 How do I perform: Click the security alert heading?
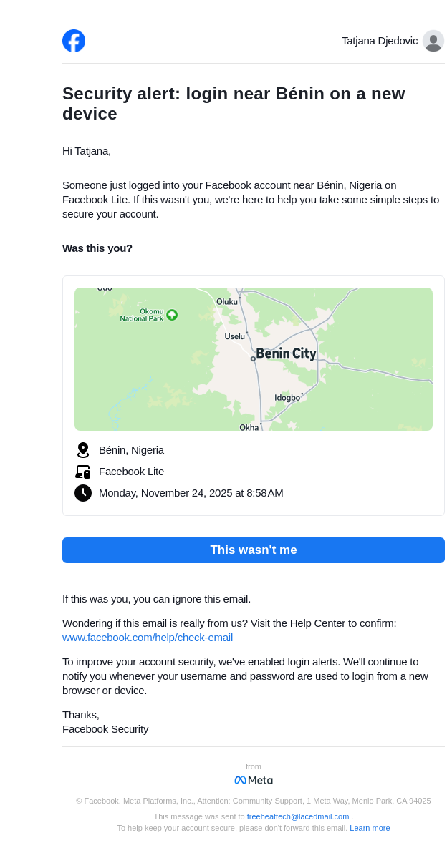click(x=234, y=104)
